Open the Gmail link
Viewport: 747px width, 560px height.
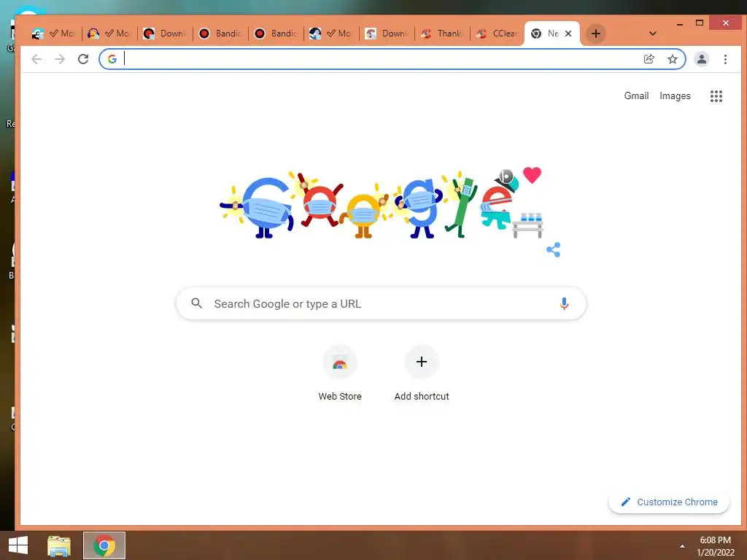pos(636,96)
